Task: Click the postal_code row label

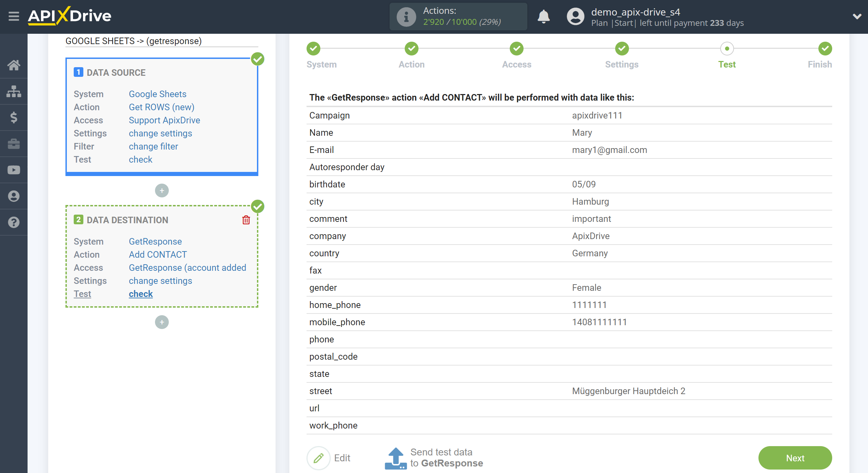Action: [333, 357]
